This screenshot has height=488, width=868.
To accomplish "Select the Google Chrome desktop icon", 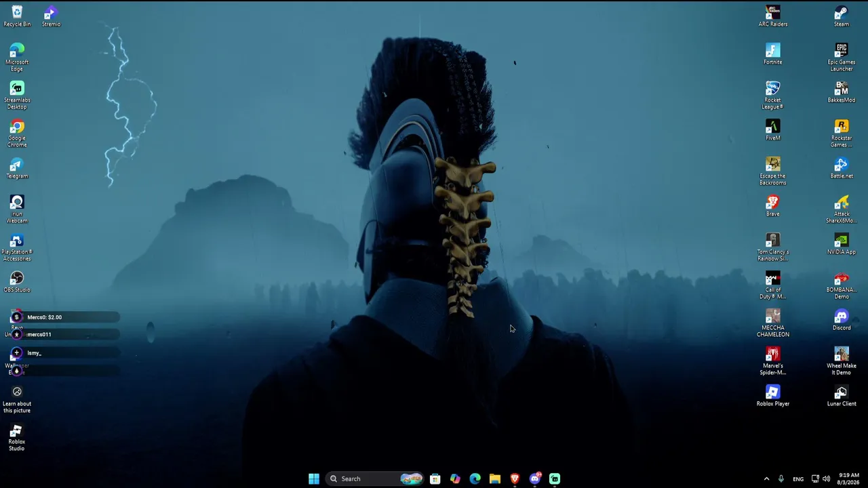I will (17, 134).
